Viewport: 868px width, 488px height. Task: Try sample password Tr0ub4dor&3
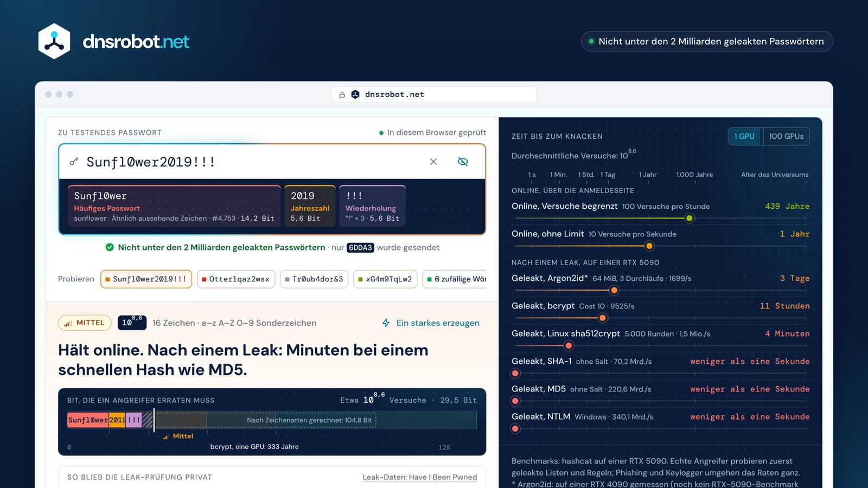(314, 279)
